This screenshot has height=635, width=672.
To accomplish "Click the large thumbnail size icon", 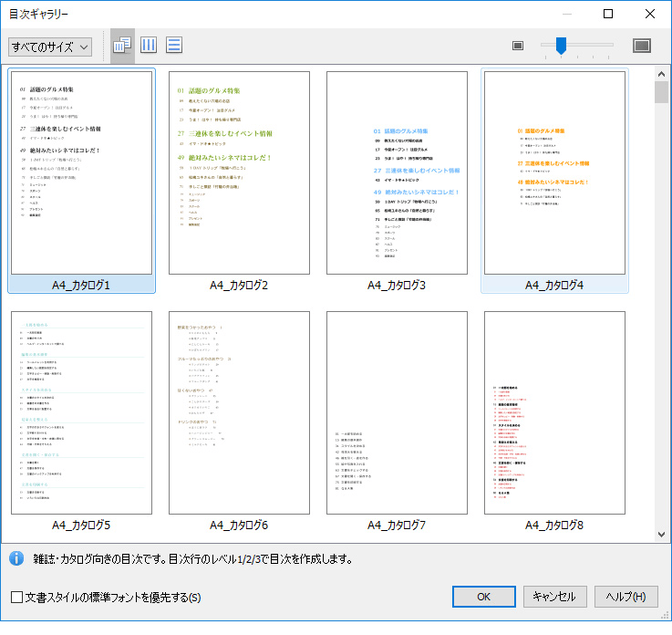I will [x=642, y=46].
